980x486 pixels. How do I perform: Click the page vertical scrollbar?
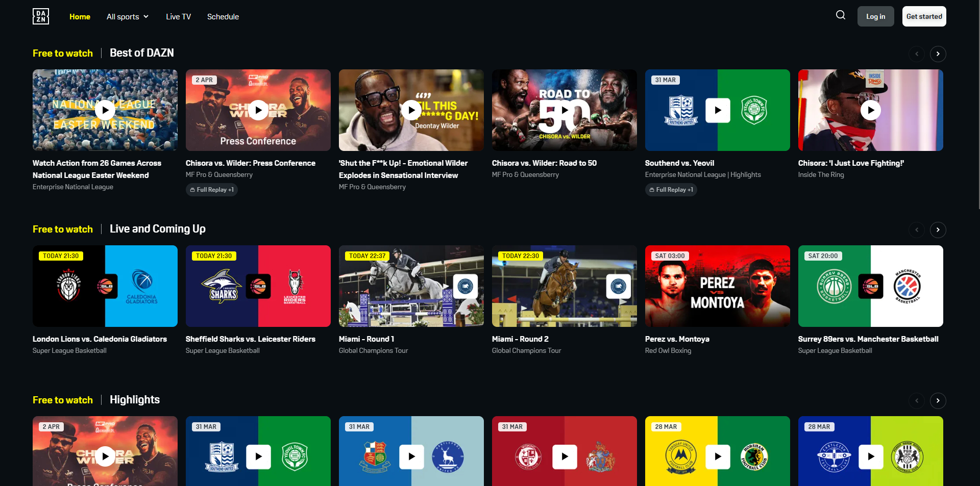pos(978,105)
